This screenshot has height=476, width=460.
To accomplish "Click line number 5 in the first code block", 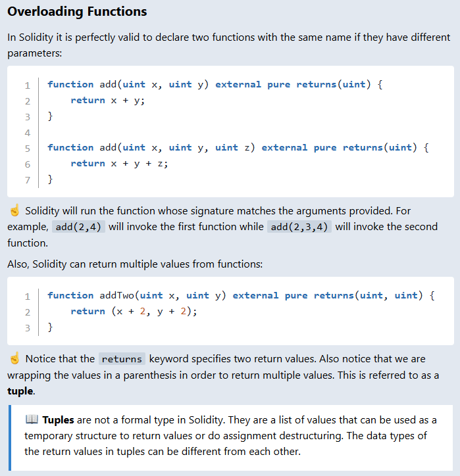I will (28, 148).
